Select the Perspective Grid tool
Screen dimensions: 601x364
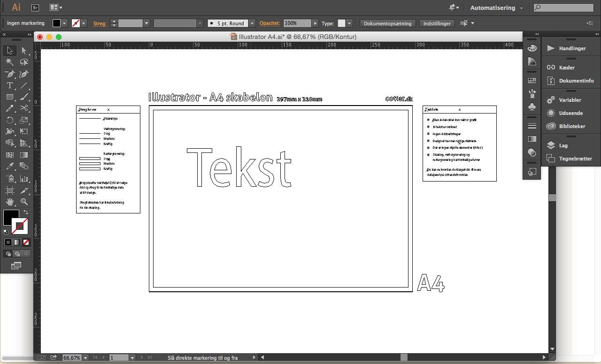(x=24, y=143)
